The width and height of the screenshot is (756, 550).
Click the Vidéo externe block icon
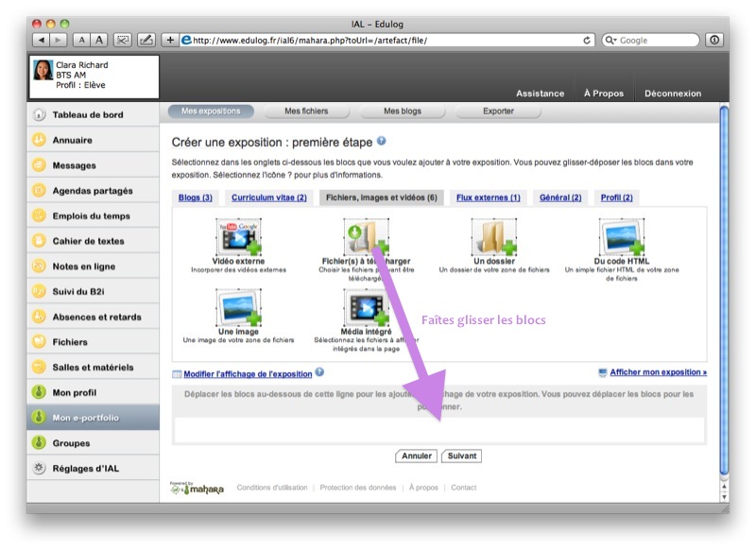(238, 237)
